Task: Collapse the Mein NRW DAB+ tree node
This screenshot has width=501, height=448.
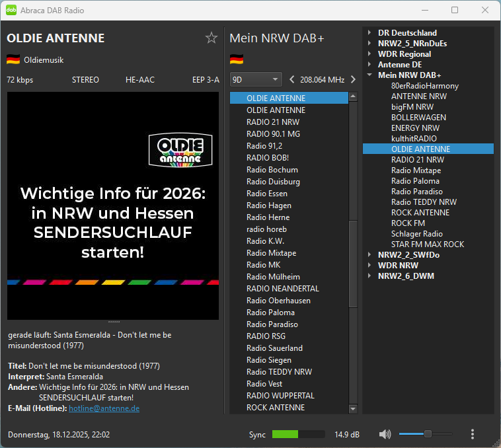Action: (x=370, y=75)
